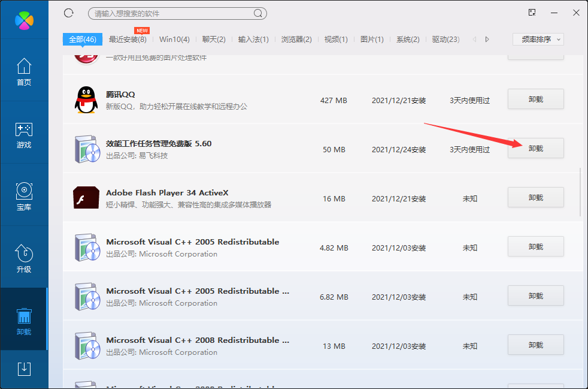Click the colorful app logo
This screenshot has width=588, height=389.
[25, 20]
